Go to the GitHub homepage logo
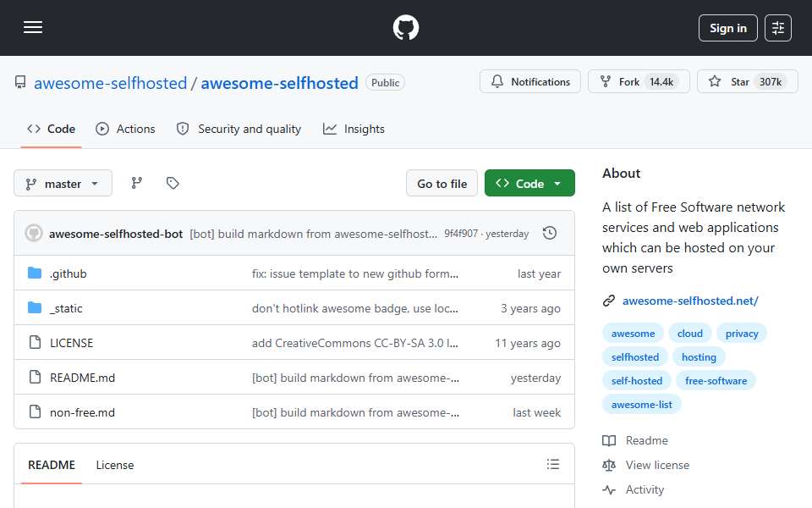Image resolution: width=812 pixels, height=508 pixels. click(405, 27)
